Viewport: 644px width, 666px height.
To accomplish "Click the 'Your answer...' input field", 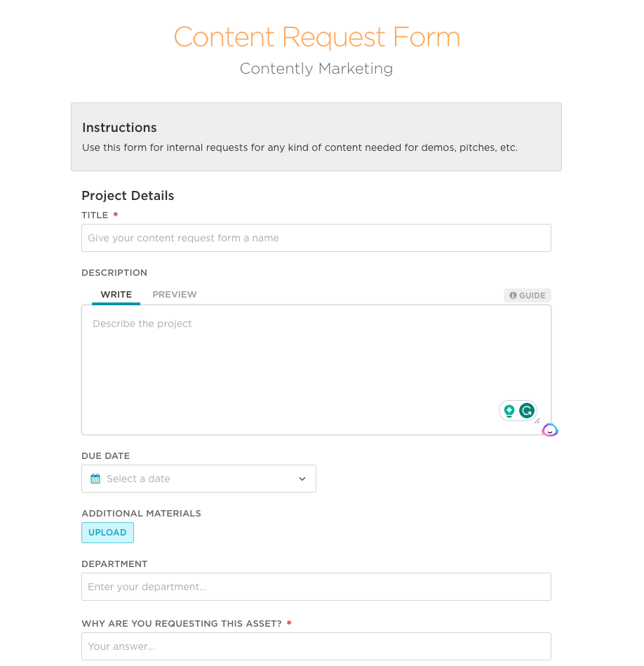I will [316, 646].
